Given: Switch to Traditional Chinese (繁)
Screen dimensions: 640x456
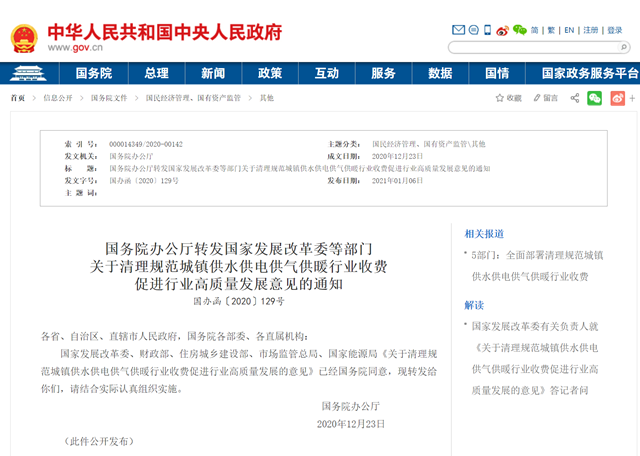Looking at the screenshot, I should 551,30.
